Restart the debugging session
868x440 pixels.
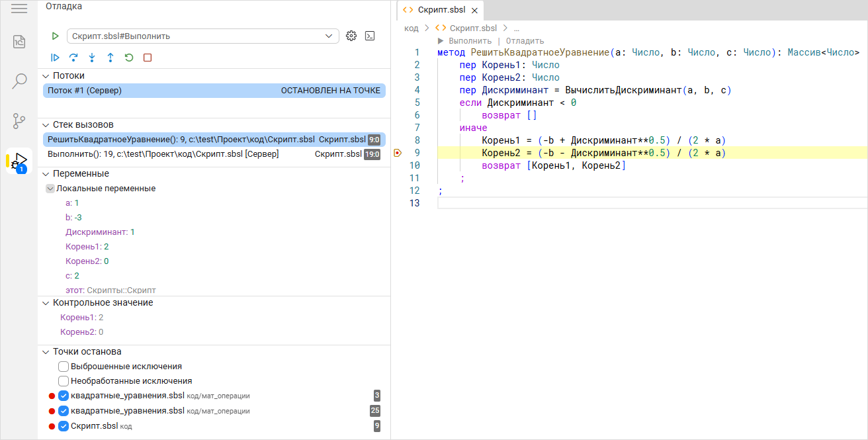[x=129, y=58]
